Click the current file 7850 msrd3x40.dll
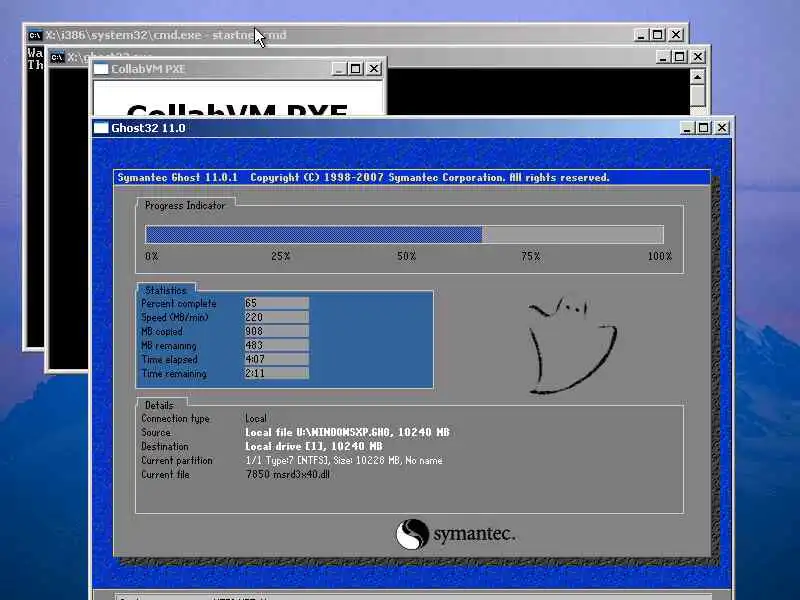 pos(288,474)
